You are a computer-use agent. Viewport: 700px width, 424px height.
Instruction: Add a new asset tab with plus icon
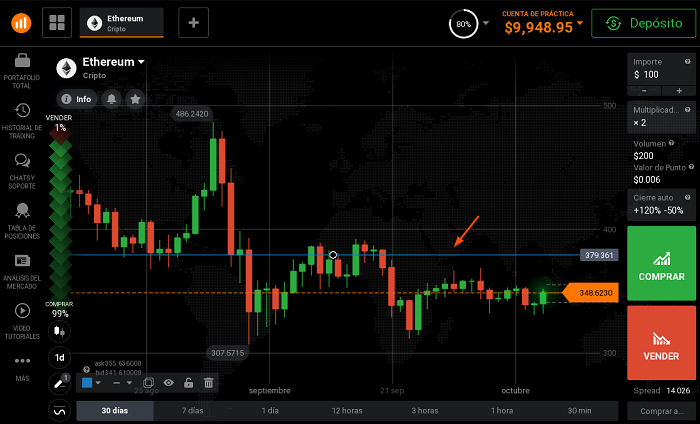point(193,22)
